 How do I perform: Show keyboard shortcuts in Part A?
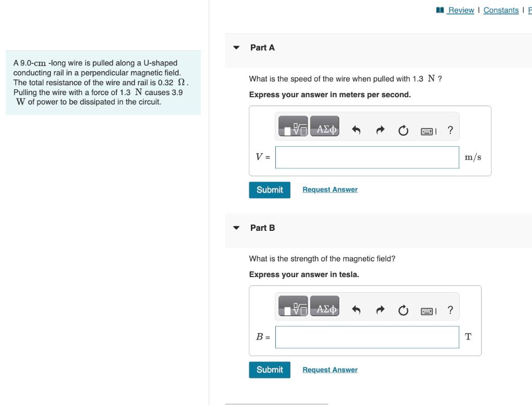428,132
